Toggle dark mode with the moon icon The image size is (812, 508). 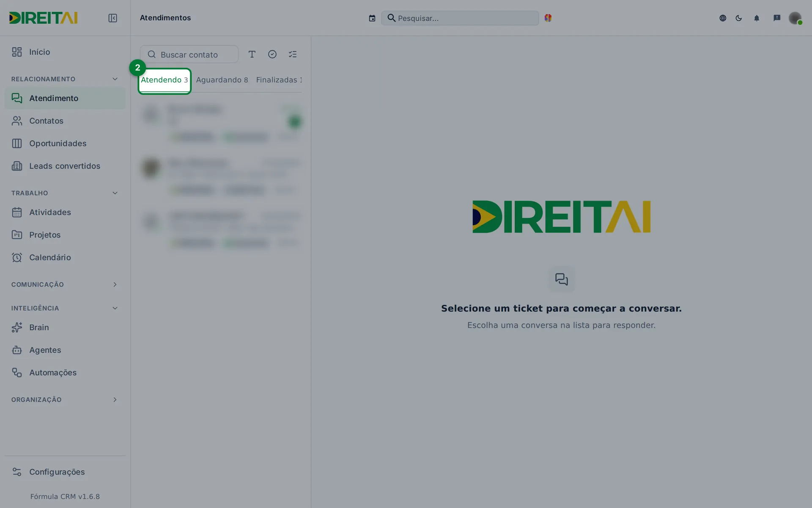[x=739, y=18]
